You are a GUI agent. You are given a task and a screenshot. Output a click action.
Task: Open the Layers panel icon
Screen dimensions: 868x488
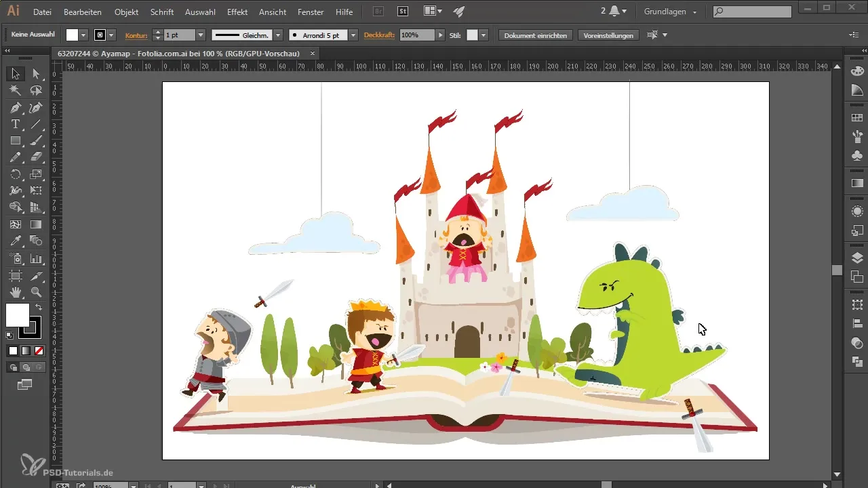857,258
